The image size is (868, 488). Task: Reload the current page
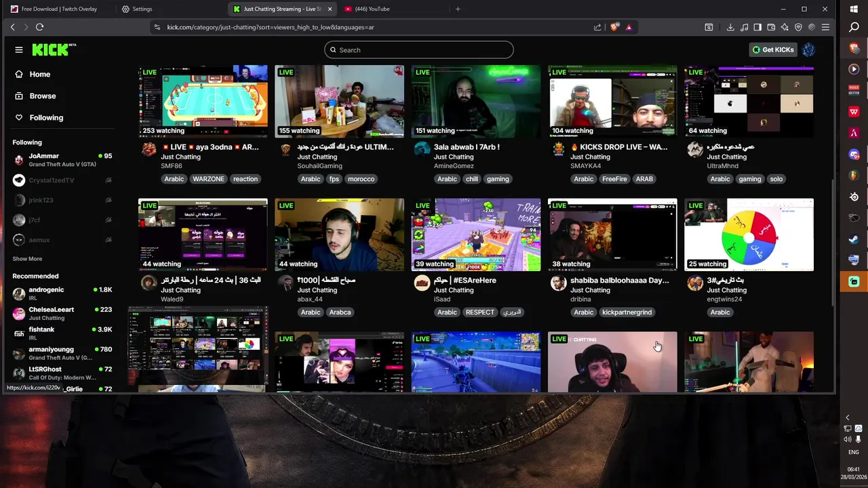(39, 27)
